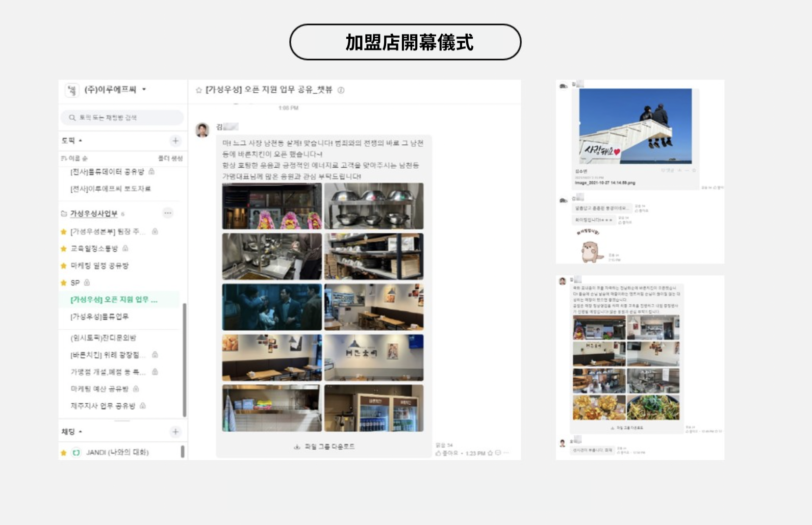The width and height of the screenshot is (812, 525).
Task: Click the plus icon next to 채팅
Action: tap(175, 432)
